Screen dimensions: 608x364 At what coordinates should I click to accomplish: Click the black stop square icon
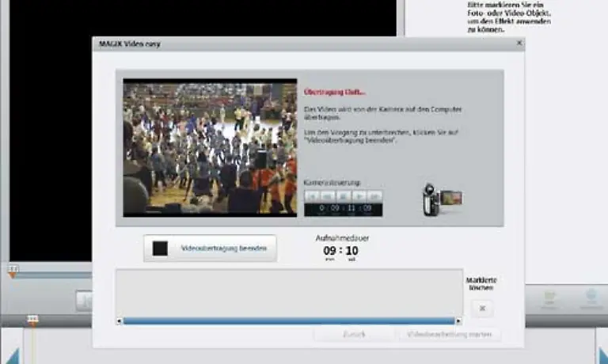(x=161, y=248)
